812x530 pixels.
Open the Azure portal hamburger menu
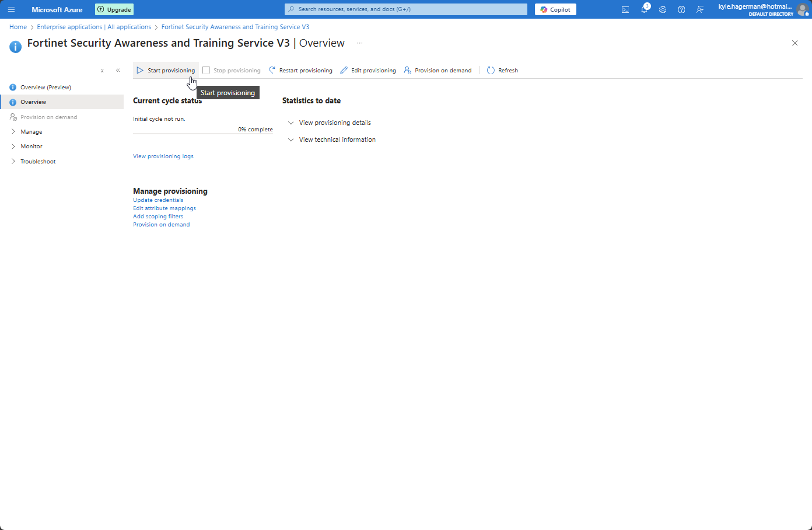11,9
